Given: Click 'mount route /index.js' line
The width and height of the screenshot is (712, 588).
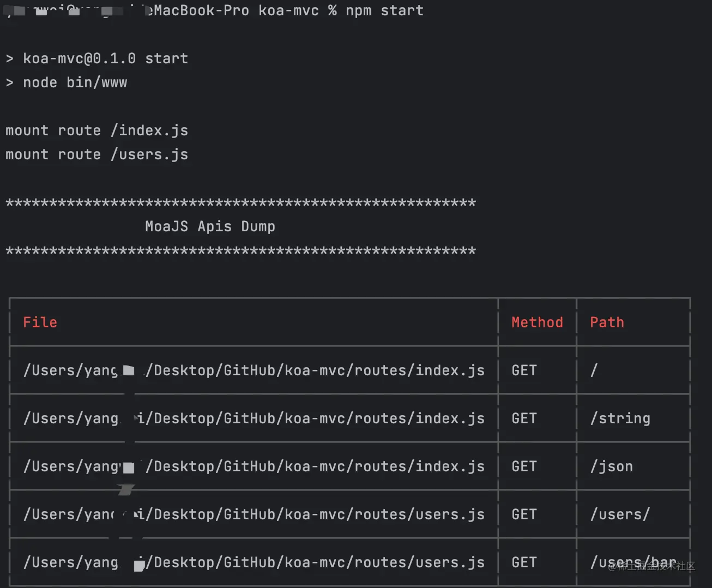Looking at the screenshot, I should (96, 130).
